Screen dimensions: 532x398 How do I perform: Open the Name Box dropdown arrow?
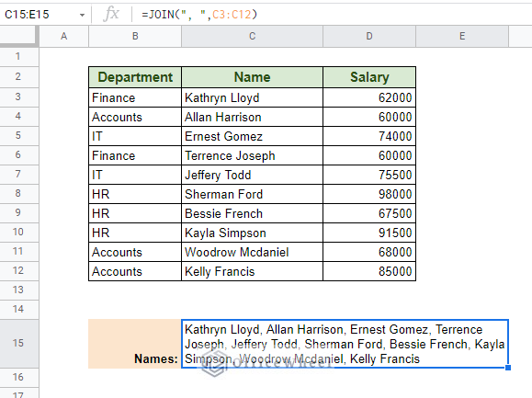[x=82, y=15]
